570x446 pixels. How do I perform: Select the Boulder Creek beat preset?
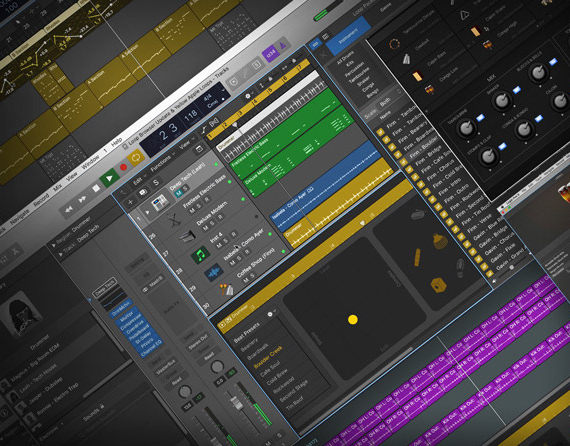click(268, 357)
